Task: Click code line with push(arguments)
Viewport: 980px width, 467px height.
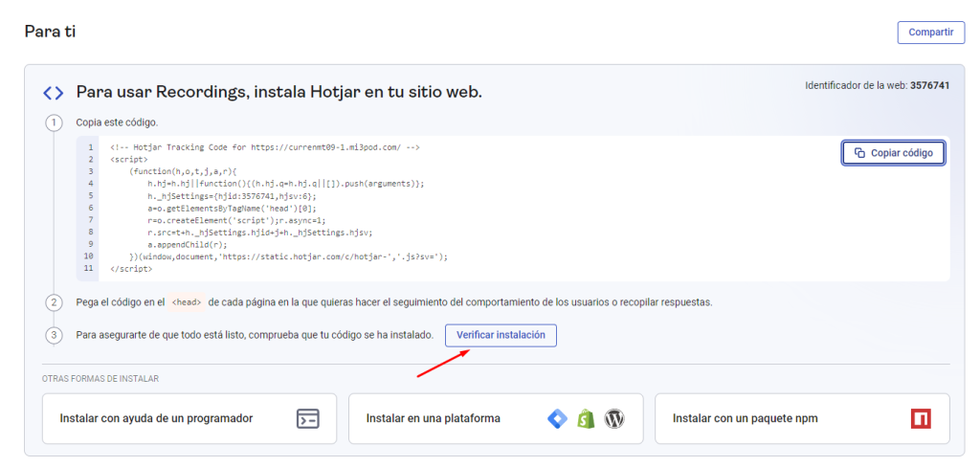Action: click(x=286, y=184)
